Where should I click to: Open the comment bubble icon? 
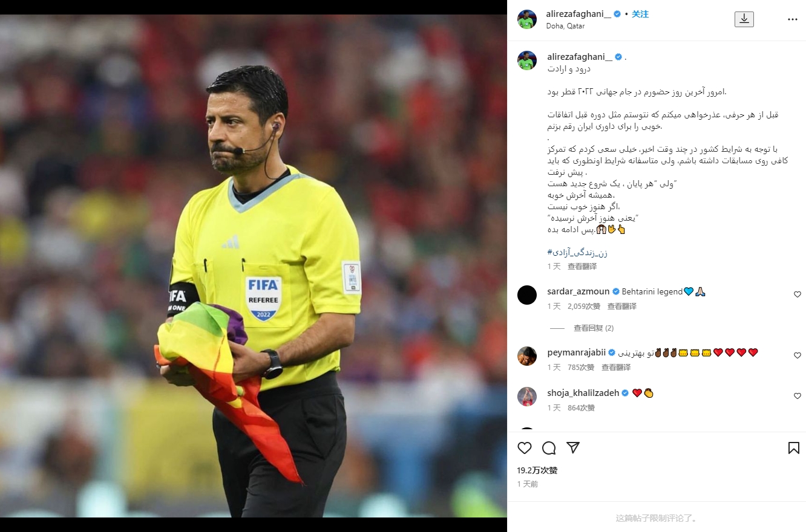pos(549,448)
